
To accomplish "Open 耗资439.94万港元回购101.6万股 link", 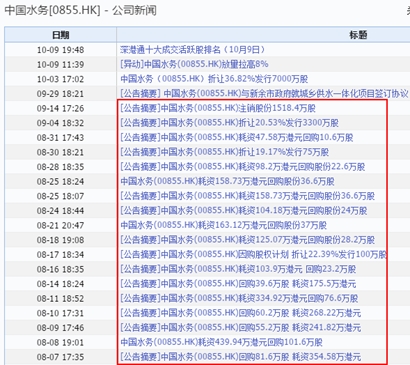I will click(x=221, y=342).
